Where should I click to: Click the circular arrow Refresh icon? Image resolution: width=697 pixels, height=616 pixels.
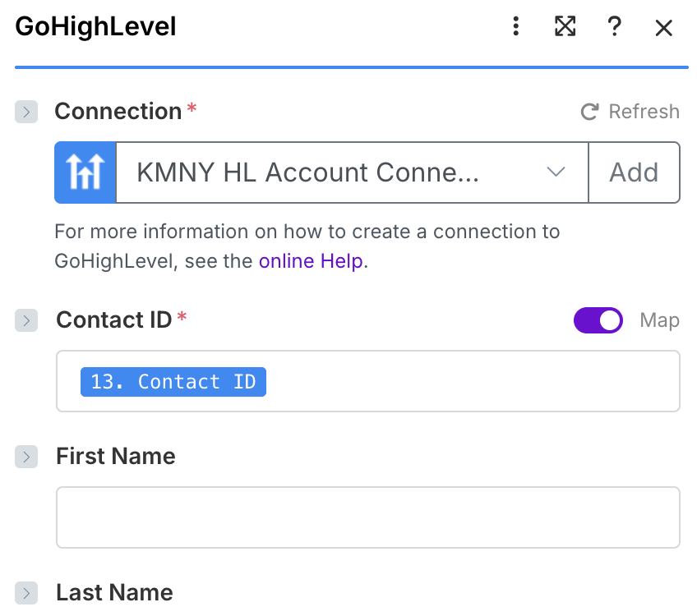tap(589, 112)
